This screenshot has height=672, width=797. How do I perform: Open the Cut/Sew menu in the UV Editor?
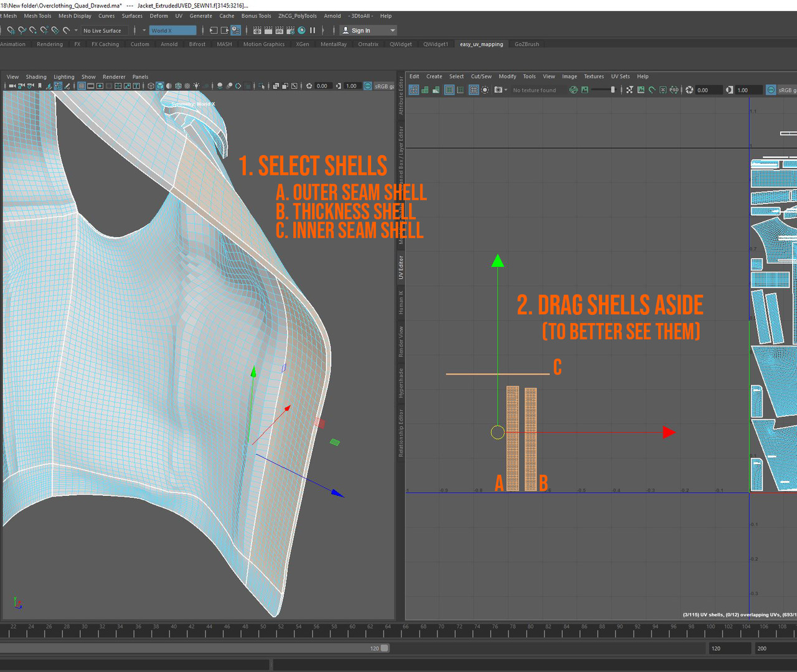click(481, 76)
